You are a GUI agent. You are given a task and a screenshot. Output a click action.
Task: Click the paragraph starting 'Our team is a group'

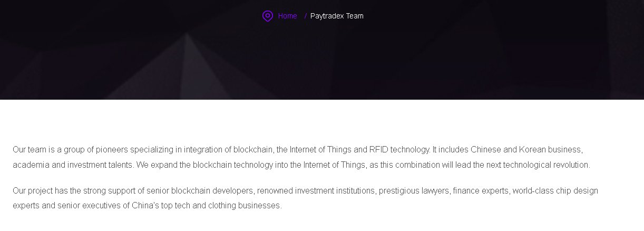pos(301,157)
